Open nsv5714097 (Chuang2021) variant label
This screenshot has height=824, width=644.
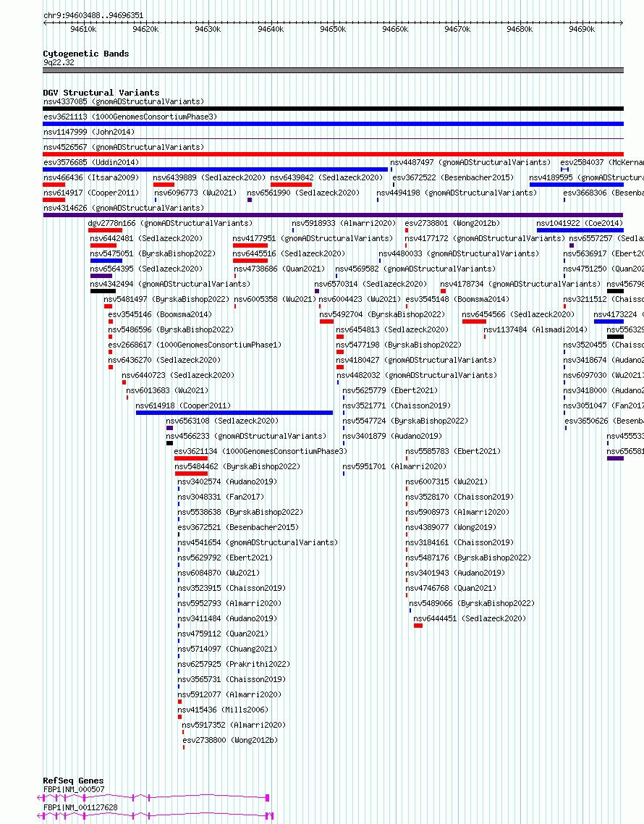[227, 649]
